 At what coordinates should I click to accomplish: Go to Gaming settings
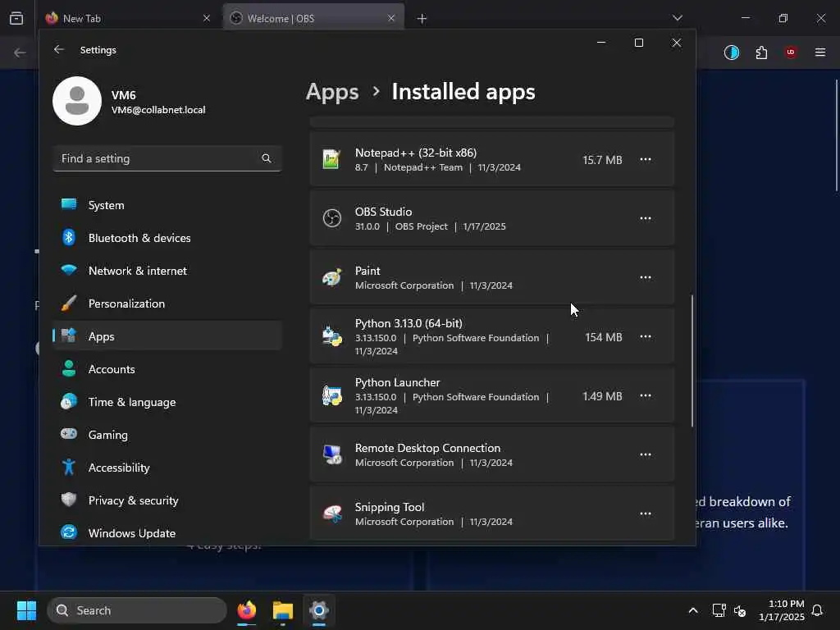tap(167, 435)
